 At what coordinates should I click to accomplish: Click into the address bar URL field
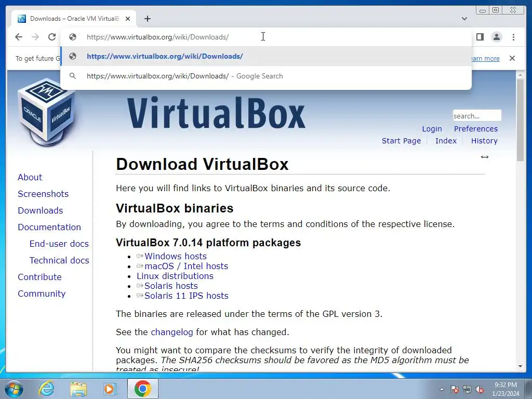(x=266, y=37)
